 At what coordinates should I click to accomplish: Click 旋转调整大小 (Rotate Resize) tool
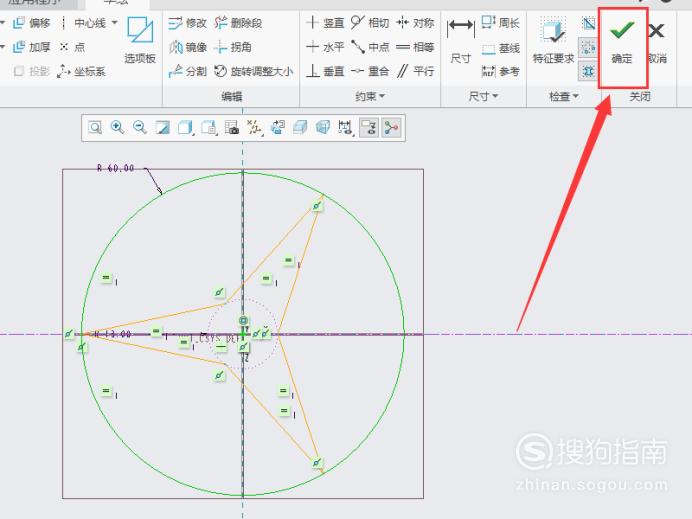click(254, 71)
